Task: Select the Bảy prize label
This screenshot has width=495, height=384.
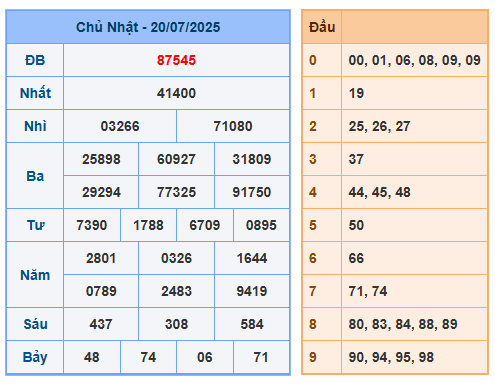Action: pos(35,358)
